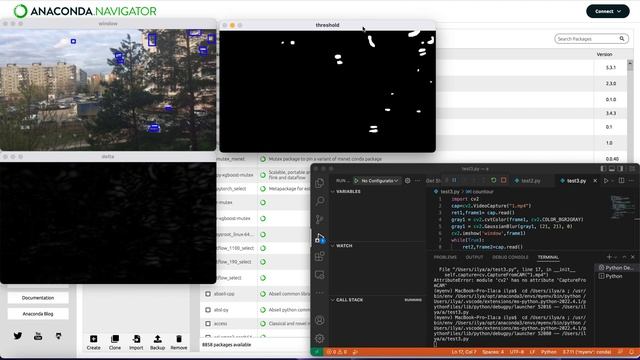Click the threshold window title bar

327,25
